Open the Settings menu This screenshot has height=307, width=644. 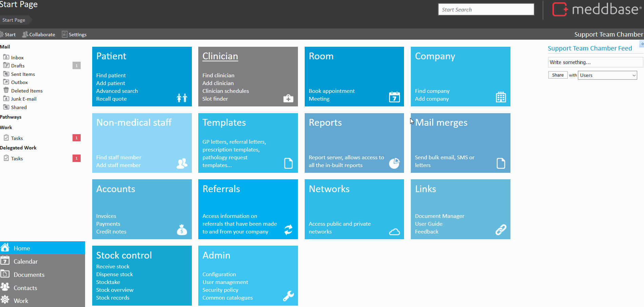[x=74, y=35]
